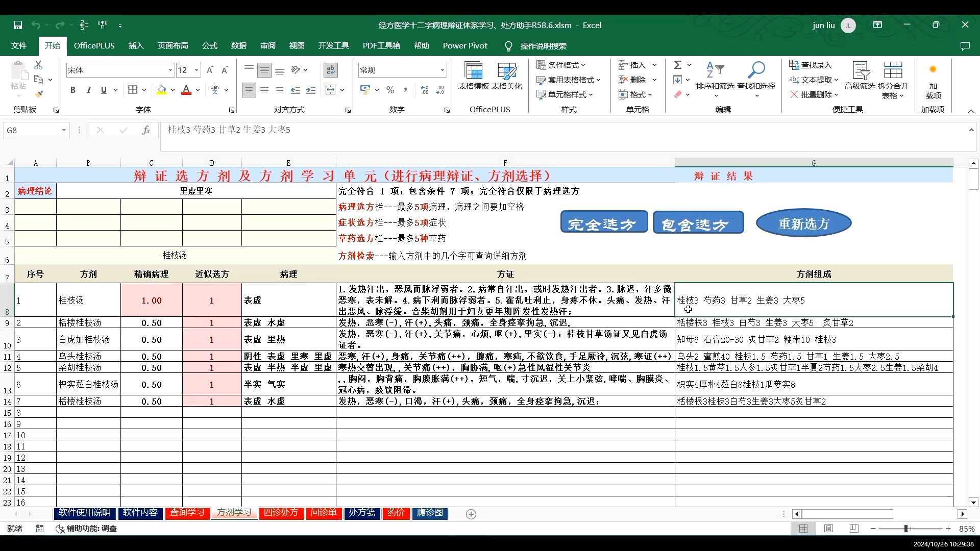The height and width of the screenshot is (551, 980).
Task: Decrease decimal places
Action: [440, 90]
